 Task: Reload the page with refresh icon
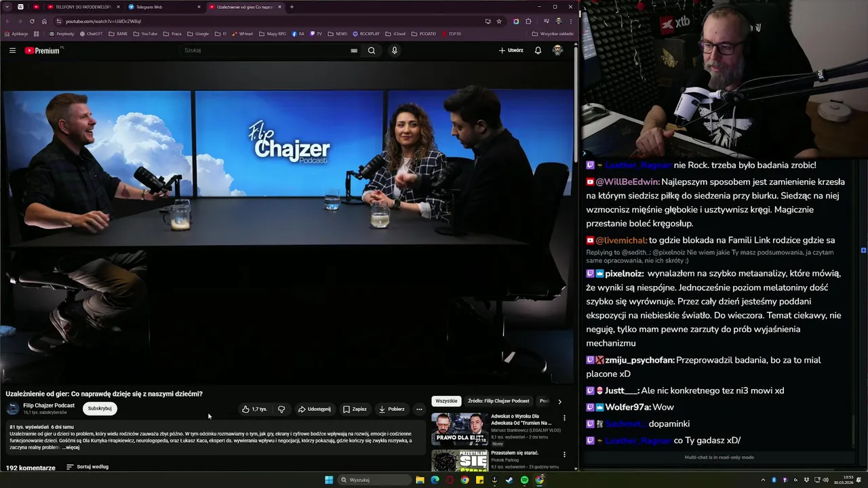(x=32, y=21)
